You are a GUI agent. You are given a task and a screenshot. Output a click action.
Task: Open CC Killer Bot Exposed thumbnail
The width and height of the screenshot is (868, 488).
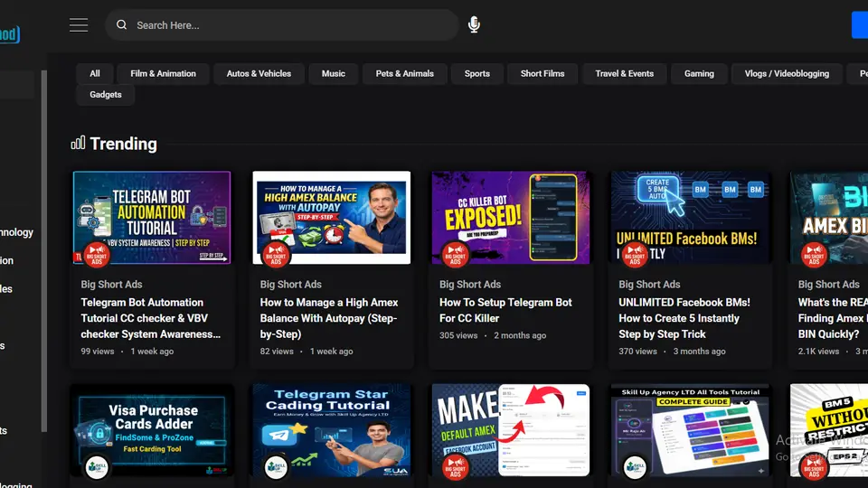511,218
